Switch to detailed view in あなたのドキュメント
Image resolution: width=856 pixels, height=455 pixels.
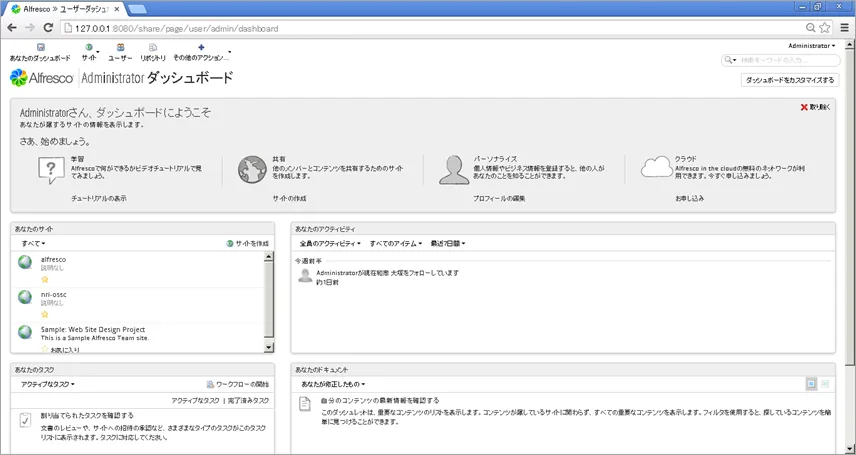(x=825, y=384)
